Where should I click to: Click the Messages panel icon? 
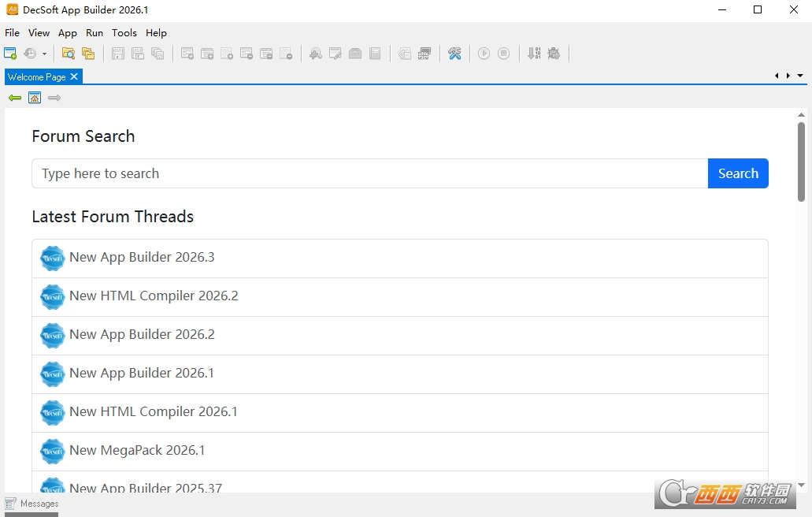[x=10, y=504]
